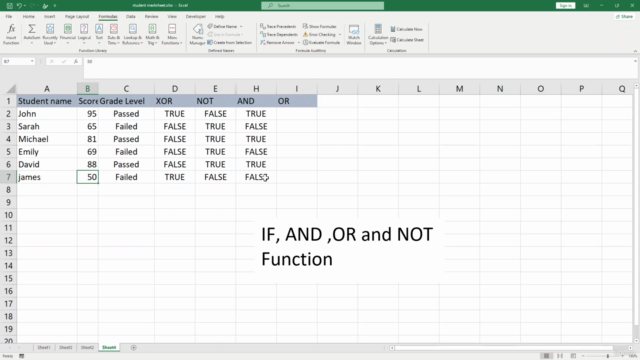Click Error Checking

(x=319, y=35)
